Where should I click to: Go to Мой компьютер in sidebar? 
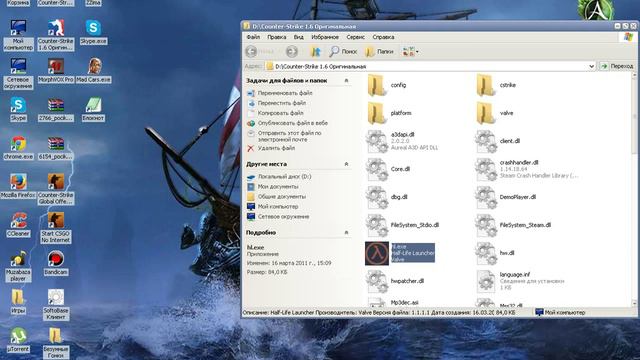pyautogui.click(x=278, y=207)
